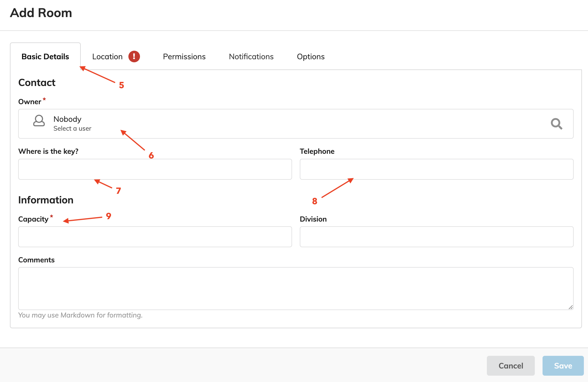Click the Nobody owner name text

(x=67, y=119)
